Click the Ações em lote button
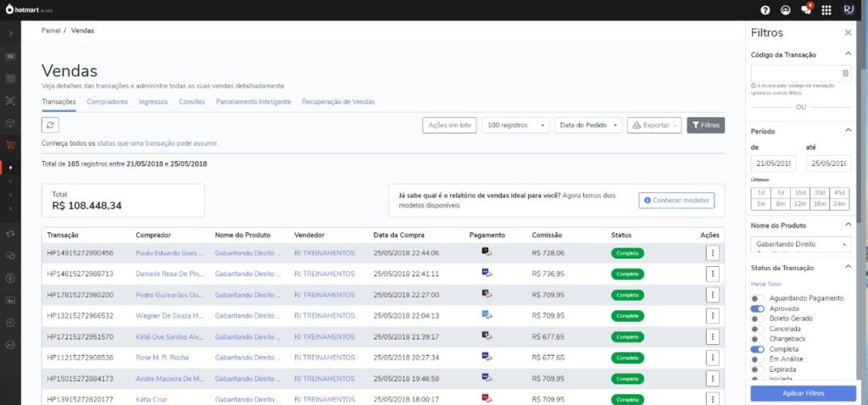Viewport: 868px width, 405px height. click(449, 125)
